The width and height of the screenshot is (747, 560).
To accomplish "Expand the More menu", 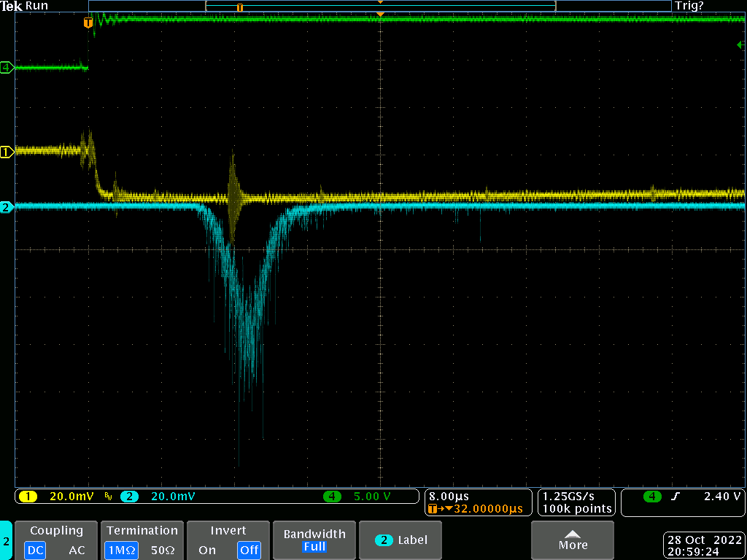I will coord(573,540).
